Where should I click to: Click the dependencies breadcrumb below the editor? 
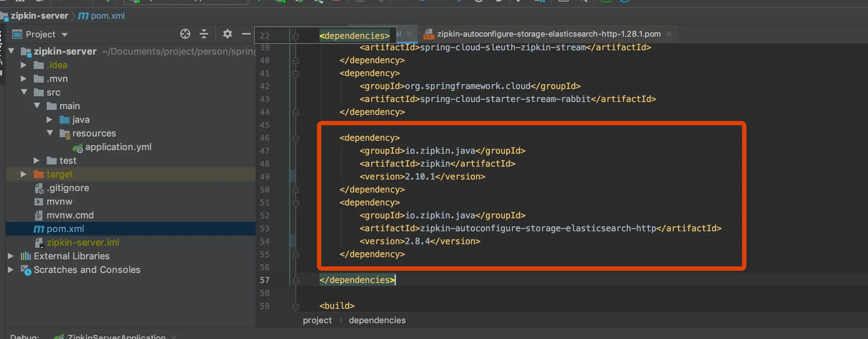(x=377, y=320)
